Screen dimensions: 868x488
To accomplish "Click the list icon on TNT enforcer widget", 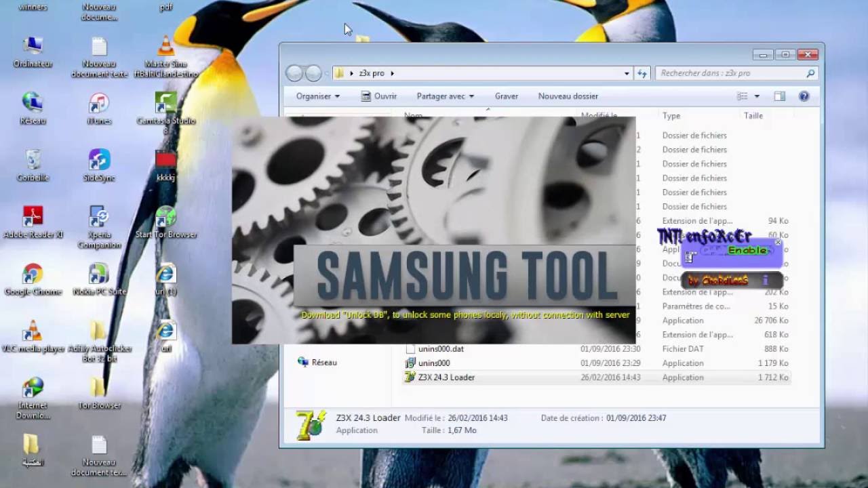I will point(690,258).
